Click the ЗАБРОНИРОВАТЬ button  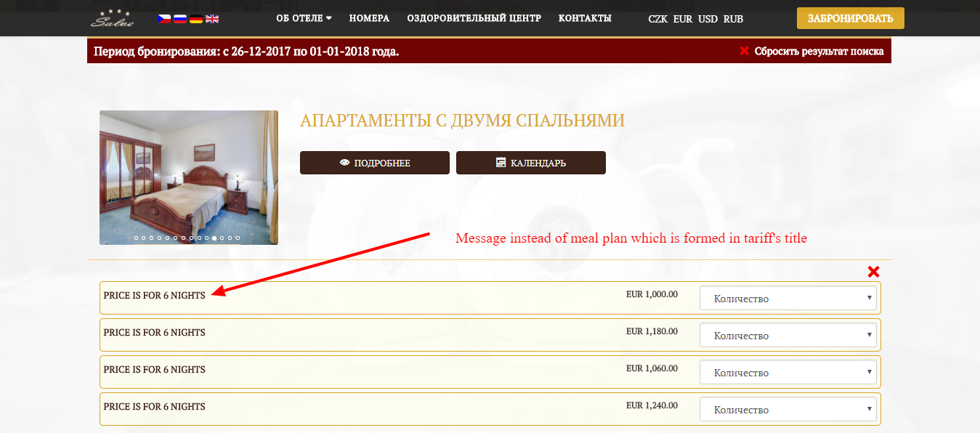pos(851,18)
